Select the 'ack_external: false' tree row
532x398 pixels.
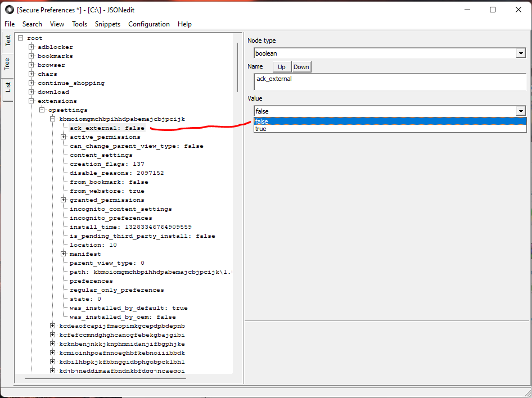click(x=107, y=128)
